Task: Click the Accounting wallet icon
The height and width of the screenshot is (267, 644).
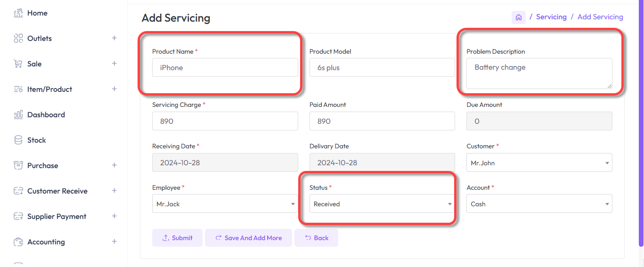Action: 18,242
